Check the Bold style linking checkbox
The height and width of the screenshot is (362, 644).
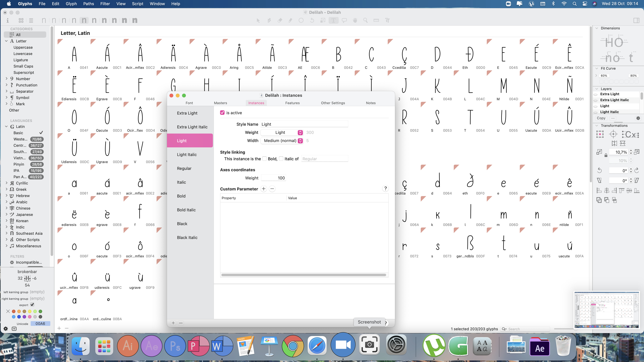coord(264,159)
